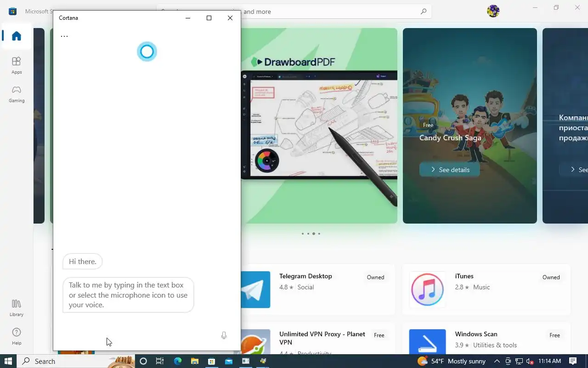Open the iTunes app icon
This screenshot has height=368, width=588.
pos(427,289)
